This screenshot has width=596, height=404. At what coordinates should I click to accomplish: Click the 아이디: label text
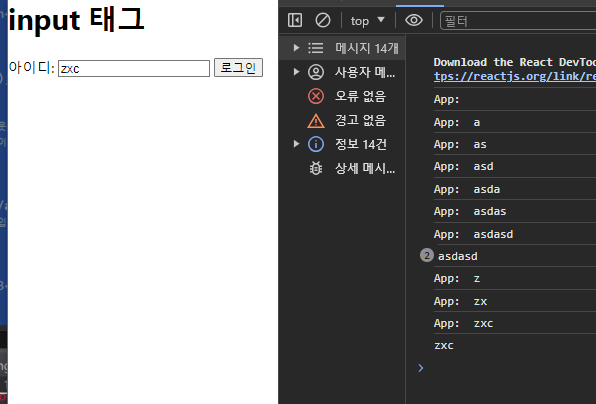pyautogui.click(x=32, y=68)
